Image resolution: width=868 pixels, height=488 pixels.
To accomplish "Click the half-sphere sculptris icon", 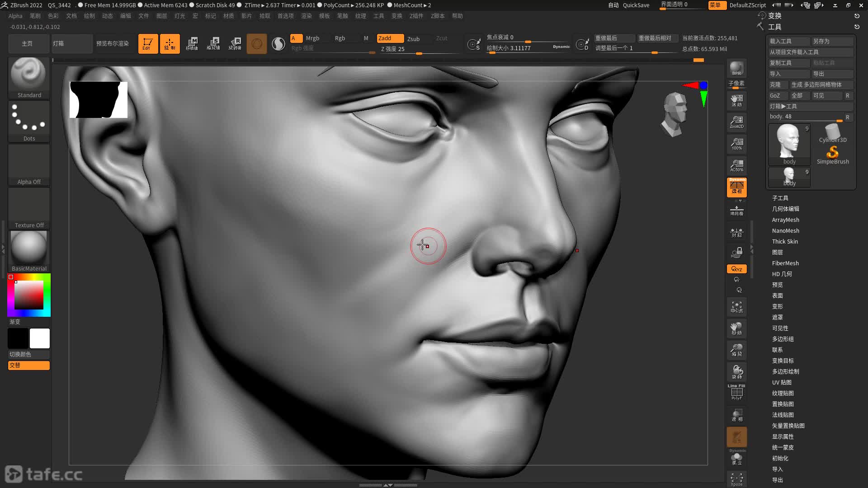I will [278, 44].
